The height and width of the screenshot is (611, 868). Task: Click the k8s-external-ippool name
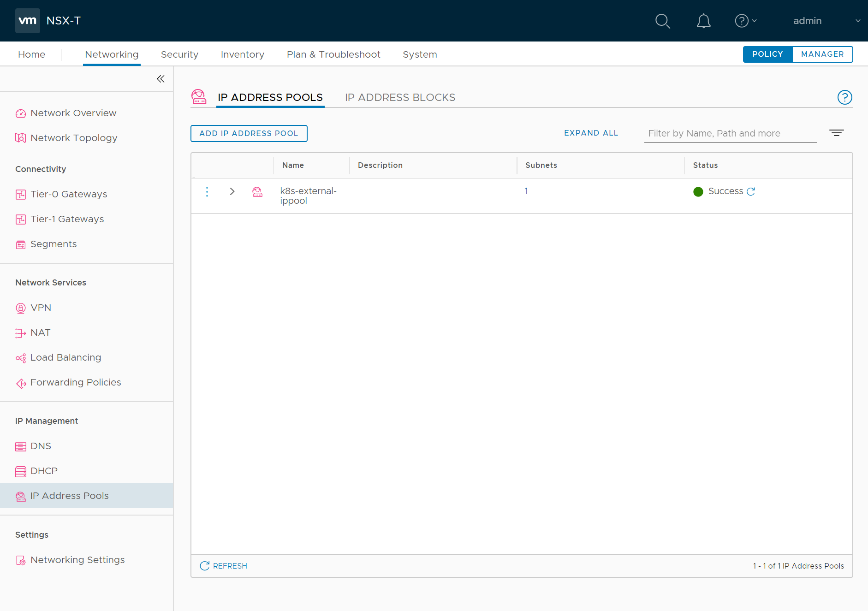pyautogui.click(x=308, y=196)
